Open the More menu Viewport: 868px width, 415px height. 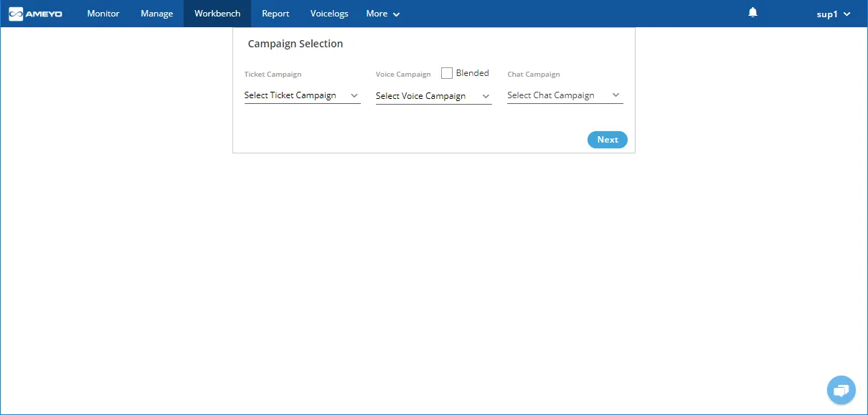coord(382,14)
